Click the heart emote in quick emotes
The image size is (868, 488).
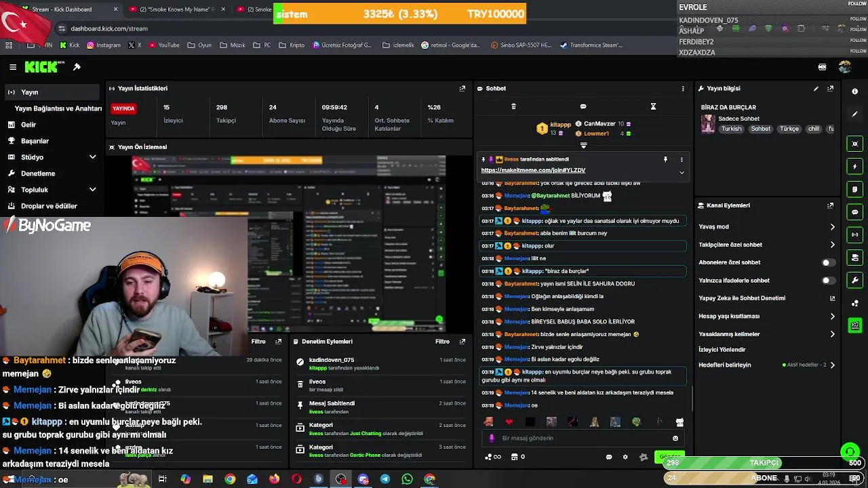(x=509, y=422)
